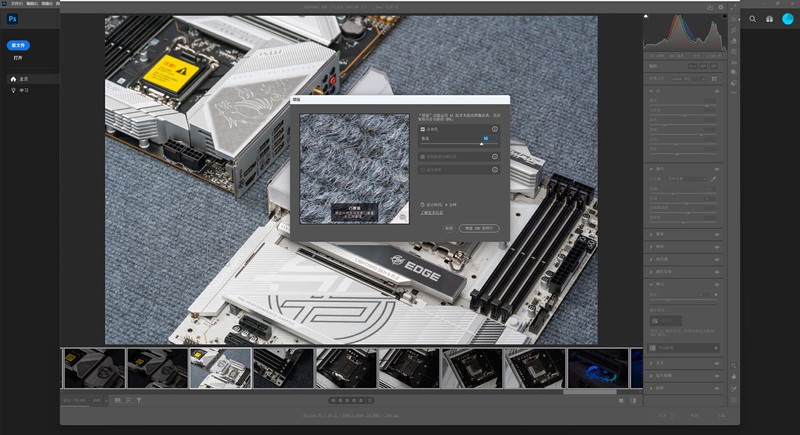
Task: Open more image settings (three dots)
Action: tap(734, 93)
